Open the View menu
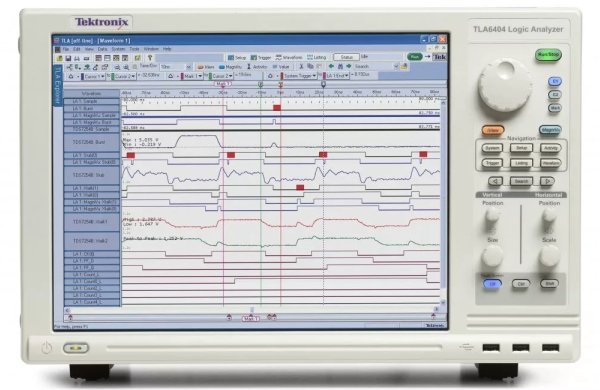The image size is (600, 390). point(89,49)
